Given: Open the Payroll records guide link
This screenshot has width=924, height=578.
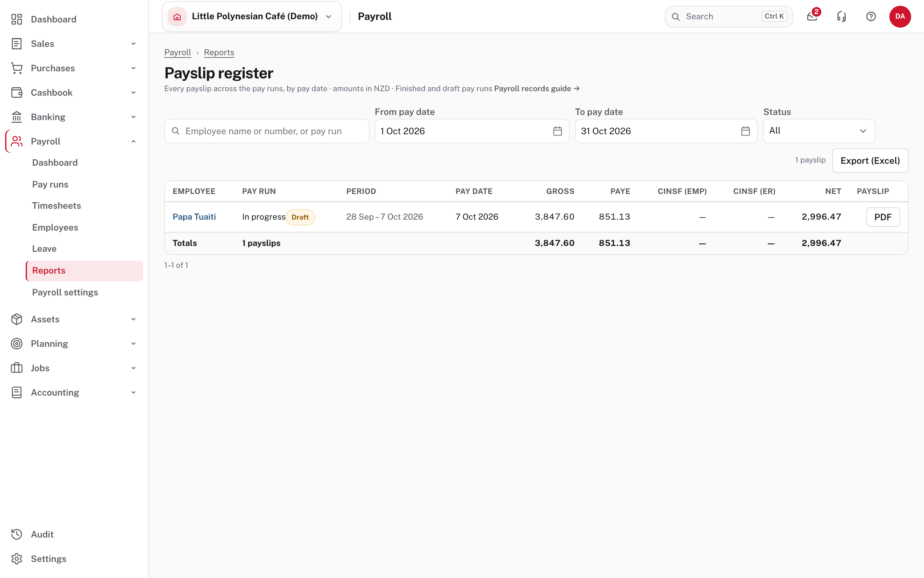Looking at the screenshot, I should (537, 89).
